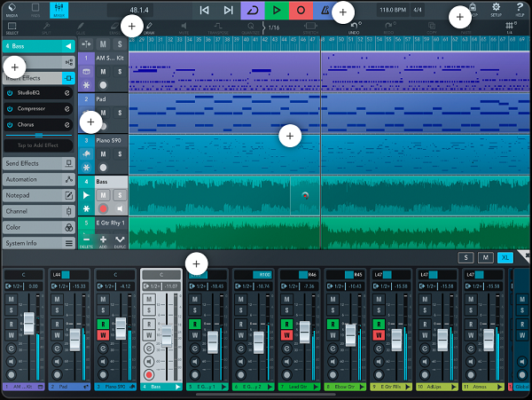This screenshot has width=532, height=400.
Task: Open the Setup tab
Action: tap(496, 10)
